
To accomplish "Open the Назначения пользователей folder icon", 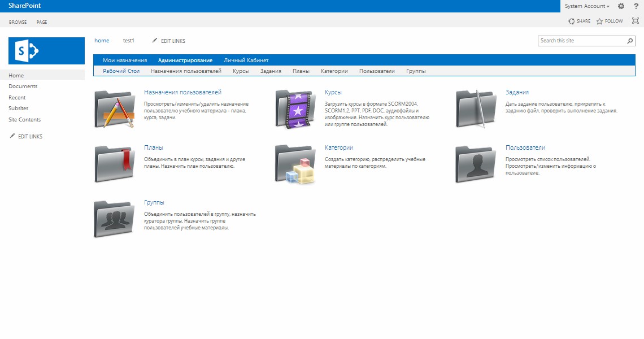I will pyautogui.click(x=115, y=109).
